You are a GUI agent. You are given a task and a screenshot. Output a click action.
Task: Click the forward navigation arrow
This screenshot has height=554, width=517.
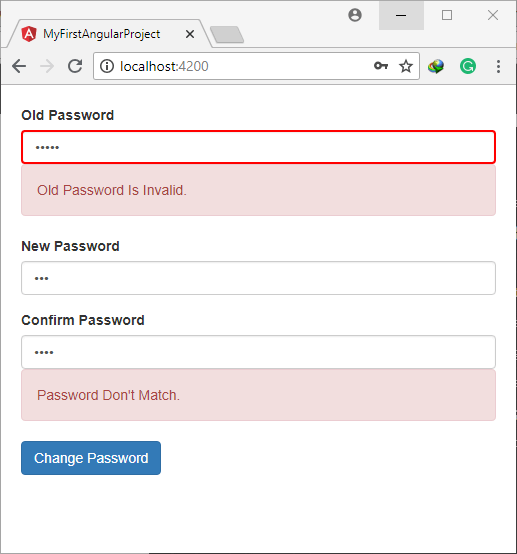pos(47,66)
